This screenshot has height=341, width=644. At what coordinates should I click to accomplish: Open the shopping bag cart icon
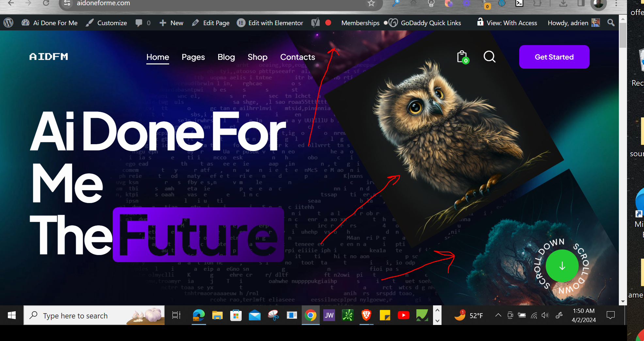point(462,57)
